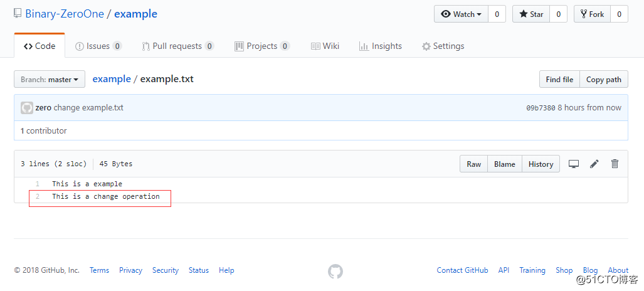644x291 pixels.
Task: Navigate to example in the file breadcrumb
Action: (x=112, y=78)
